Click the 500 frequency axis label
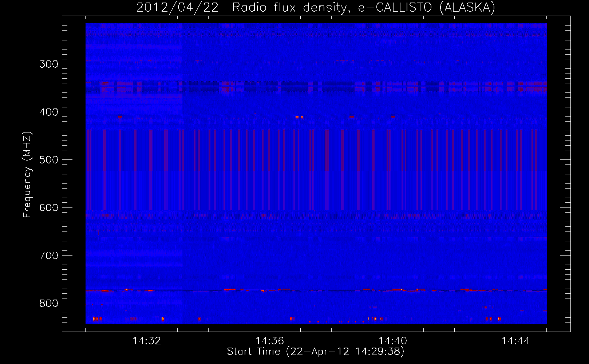Viewport: 589px width, 364px height. pyautogui.click(x=49, y=160)
